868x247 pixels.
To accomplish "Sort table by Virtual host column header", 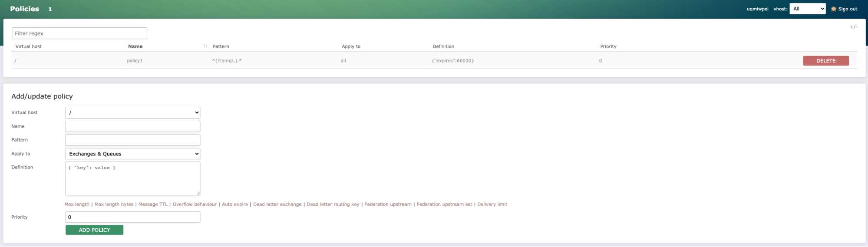I will (x=28, y=46).
